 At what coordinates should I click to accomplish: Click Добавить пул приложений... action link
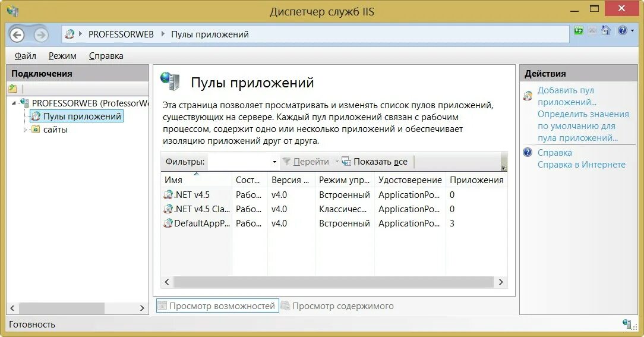[567, 96]
